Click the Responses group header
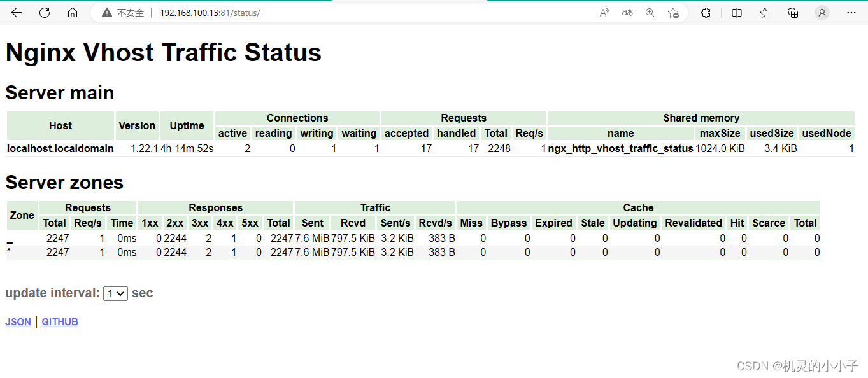This screenshot has width=868, height=378. pyautogui.click(x=215, y=207)
